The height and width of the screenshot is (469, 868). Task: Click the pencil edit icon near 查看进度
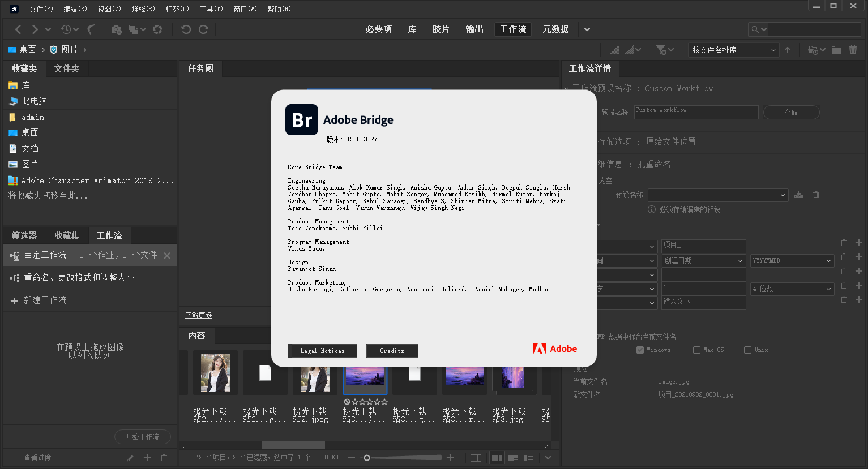click(x=130, y=458)
